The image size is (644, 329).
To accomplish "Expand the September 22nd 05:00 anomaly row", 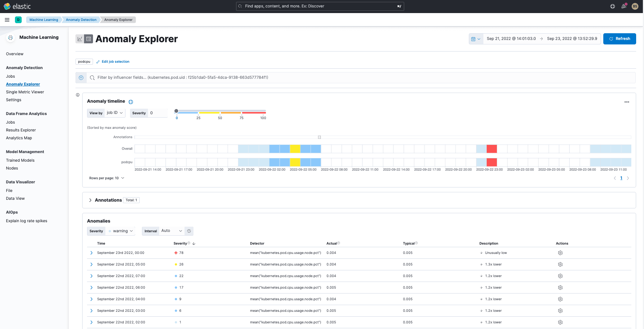I will pyautogui.click(x=92, y=264).
